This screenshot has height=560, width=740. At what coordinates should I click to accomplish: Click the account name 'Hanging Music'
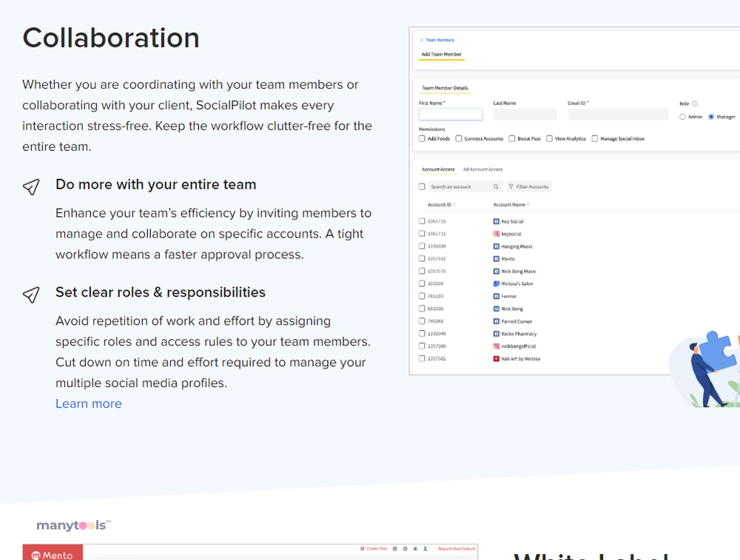pos(517,246)
